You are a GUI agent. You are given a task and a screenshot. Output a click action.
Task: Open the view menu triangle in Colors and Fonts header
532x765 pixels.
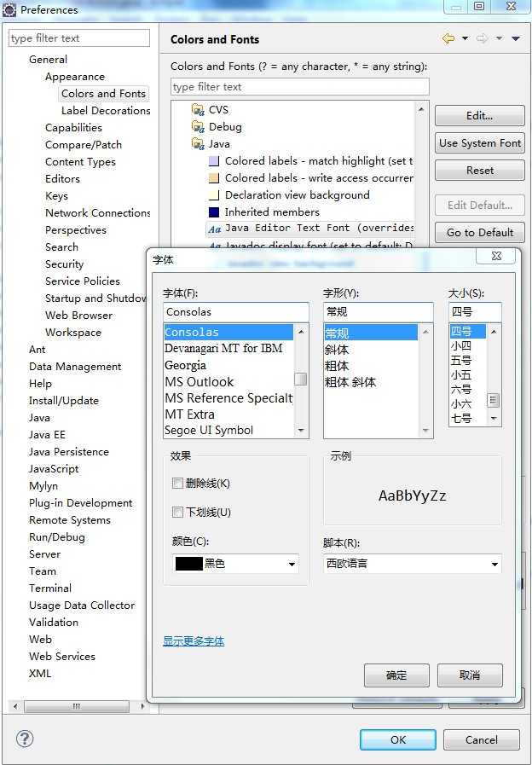[x=516, y=38]
